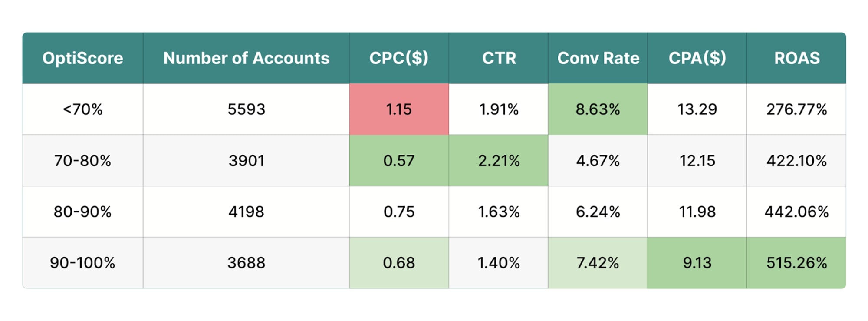
Task: Select the Number of Accounts header
Action: 246,58
